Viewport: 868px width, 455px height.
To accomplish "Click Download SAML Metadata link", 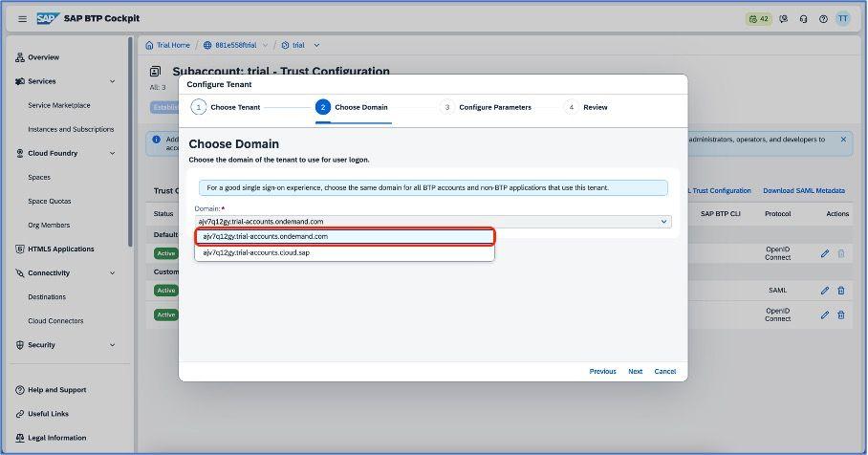I will click(x=804, y=190).
